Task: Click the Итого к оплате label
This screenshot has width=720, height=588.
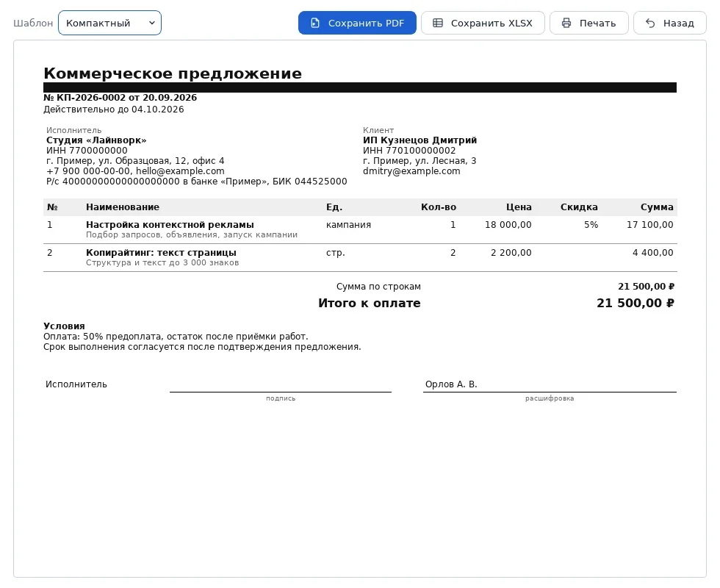Action: coord(369,303)
